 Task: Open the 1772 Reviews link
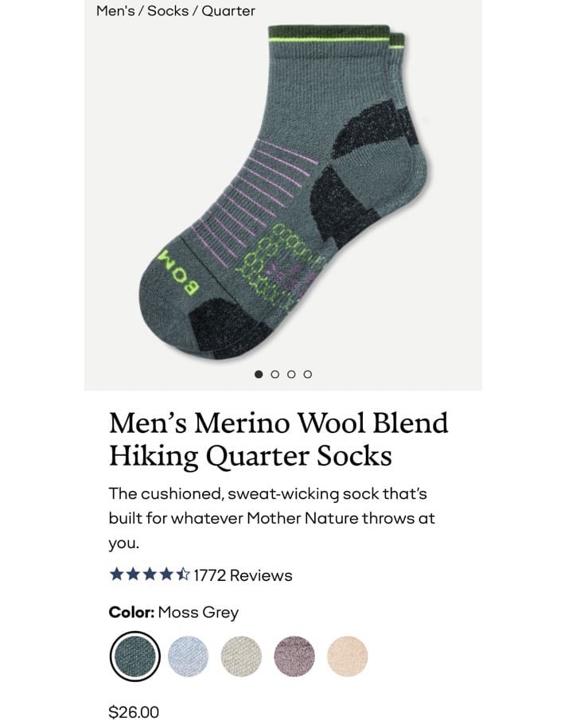click(243, 575)
